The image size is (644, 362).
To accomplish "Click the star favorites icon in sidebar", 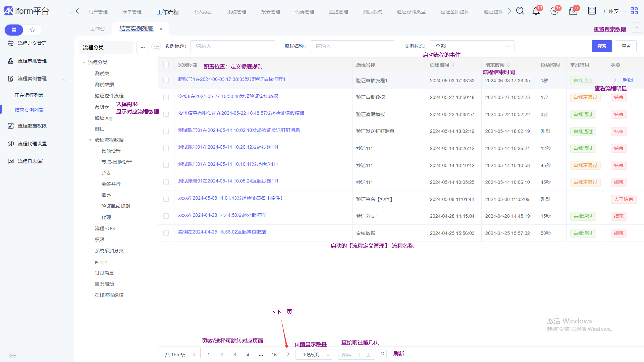I will click(33, 30).
